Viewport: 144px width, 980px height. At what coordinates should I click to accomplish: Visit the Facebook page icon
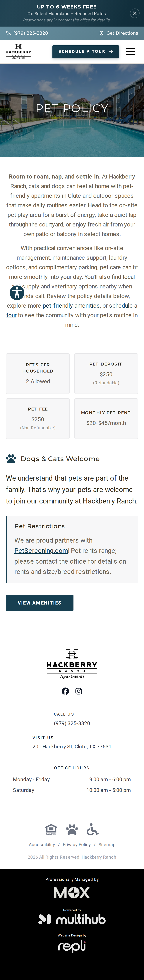[x=66, y=691]
